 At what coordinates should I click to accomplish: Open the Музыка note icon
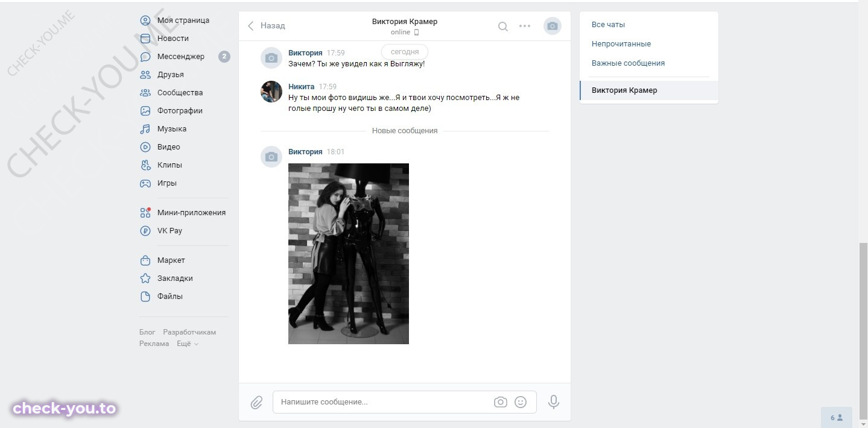[x=145, y=129]
